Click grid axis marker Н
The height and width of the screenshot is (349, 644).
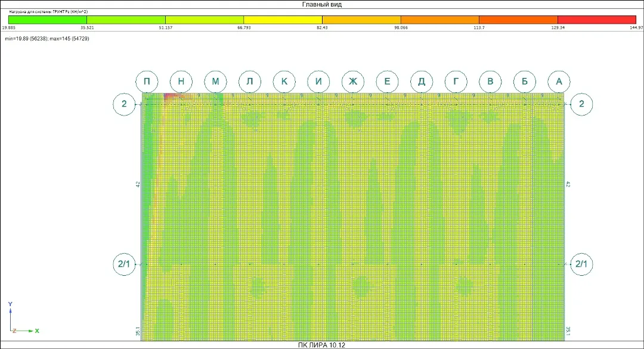[x=181, y=81]
